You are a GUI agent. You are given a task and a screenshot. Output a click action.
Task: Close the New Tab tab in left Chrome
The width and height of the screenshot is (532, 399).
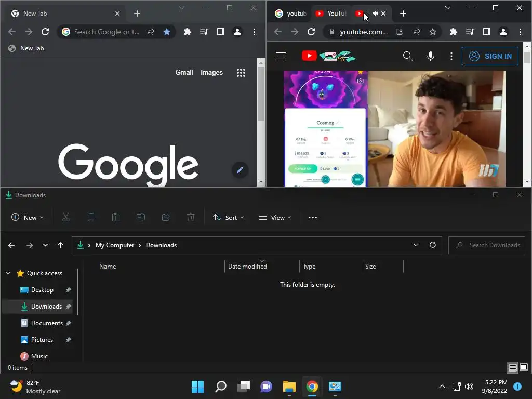pyautogui.click(x=117, y=14)
